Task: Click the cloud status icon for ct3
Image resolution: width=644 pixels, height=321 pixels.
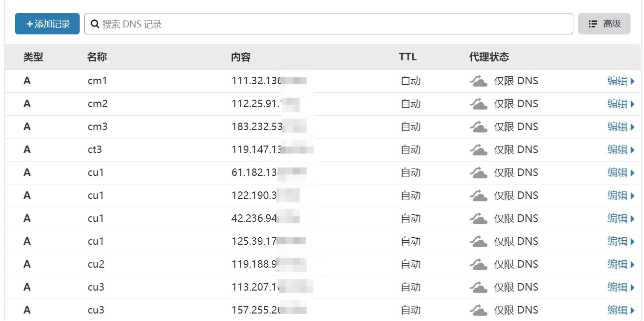Action: point(478,150)
